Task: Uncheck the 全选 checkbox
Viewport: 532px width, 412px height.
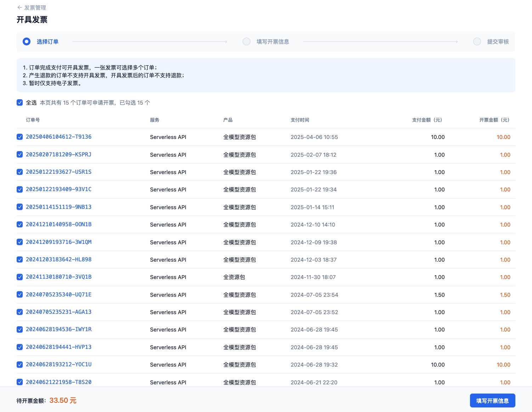Action: pos(20,102)
